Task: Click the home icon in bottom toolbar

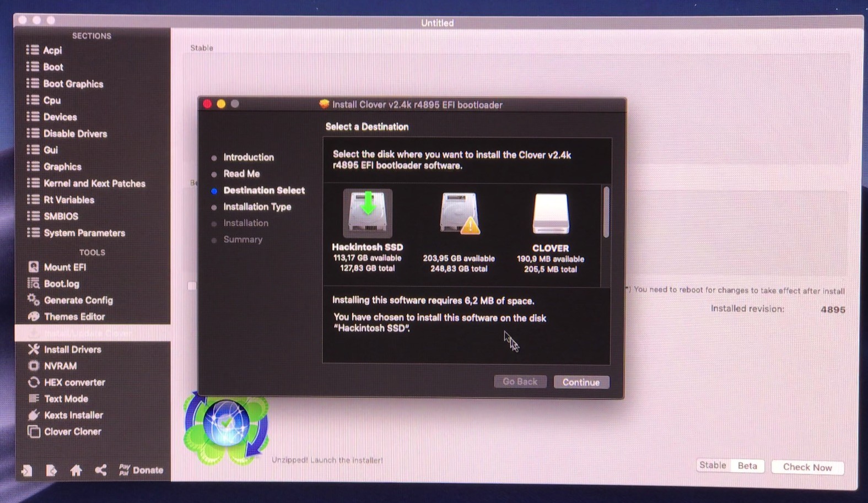Action: click(x=76, y=470)
